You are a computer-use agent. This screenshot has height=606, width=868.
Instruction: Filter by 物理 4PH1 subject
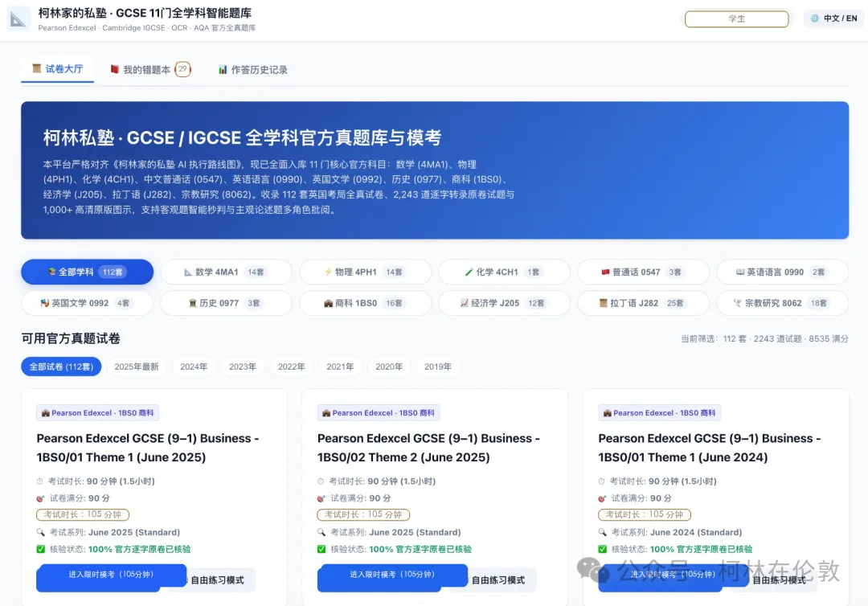[366, 272]
